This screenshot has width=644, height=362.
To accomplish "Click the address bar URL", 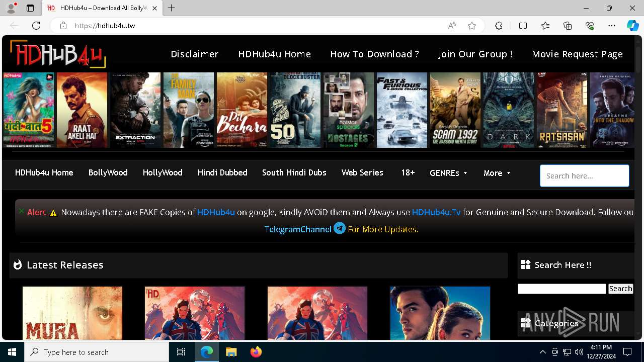I will (105, 26).
